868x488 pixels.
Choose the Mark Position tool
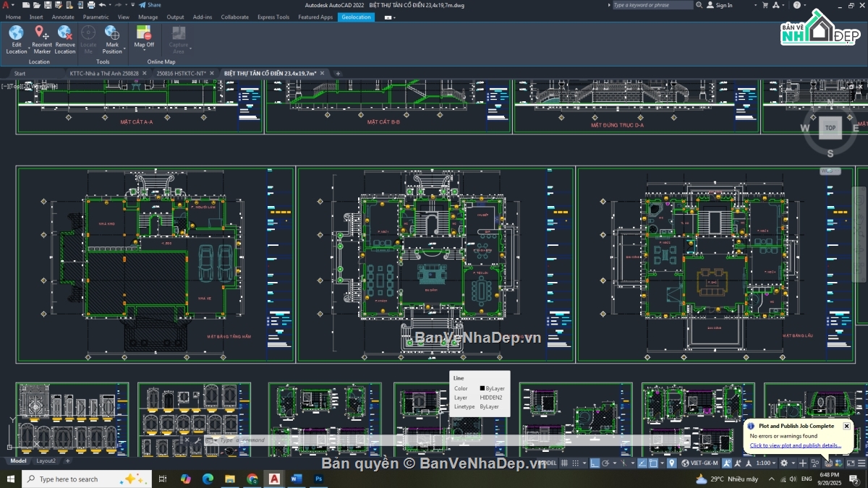[x=112, y=33]
